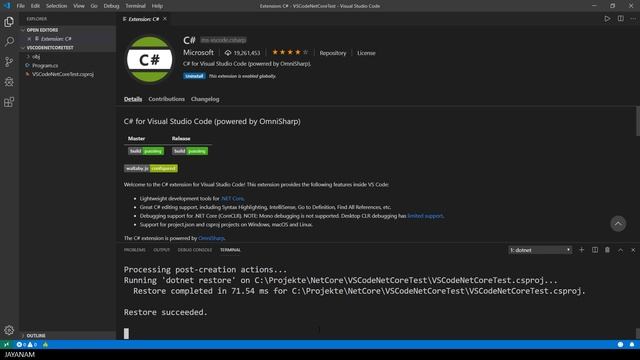This screenshot has height=360, width=640.
Task: Maximize the panel with the chevron-up icon
Action: (x=620, y=250)
